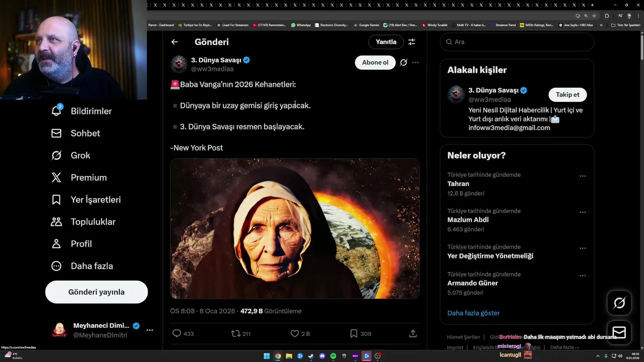Image resolution: width=644 pixels, height=362 pixels.
Task: Open Sohbet envelope icon in sidebar
Action: pos(56,133)
